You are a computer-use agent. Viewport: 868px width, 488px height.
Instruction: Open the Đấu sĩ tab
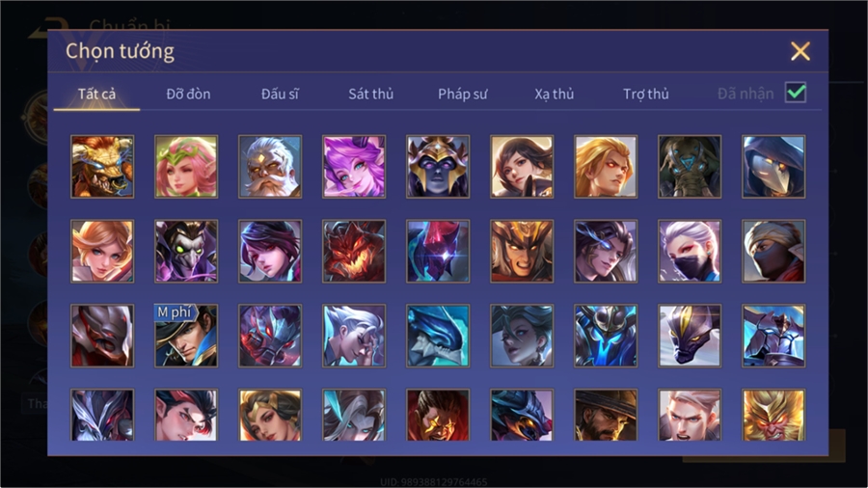[280, 95]
